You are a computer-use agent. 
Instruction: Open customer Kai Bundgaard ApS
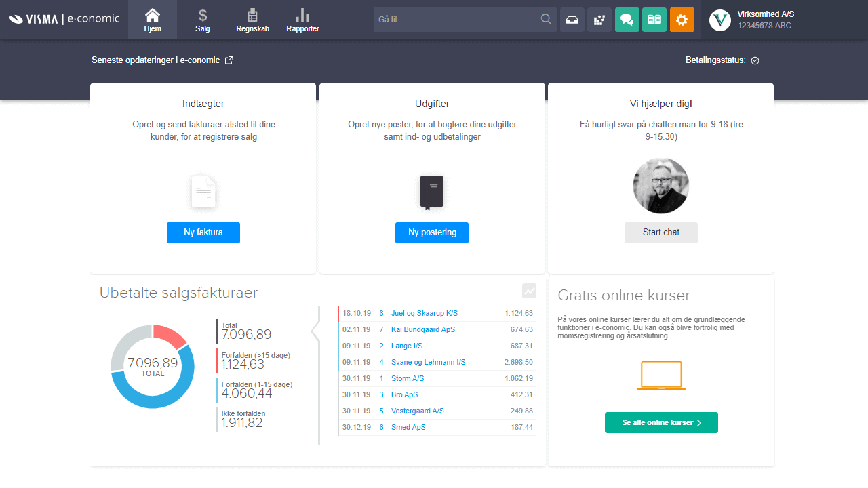click(x=423, y=329)
